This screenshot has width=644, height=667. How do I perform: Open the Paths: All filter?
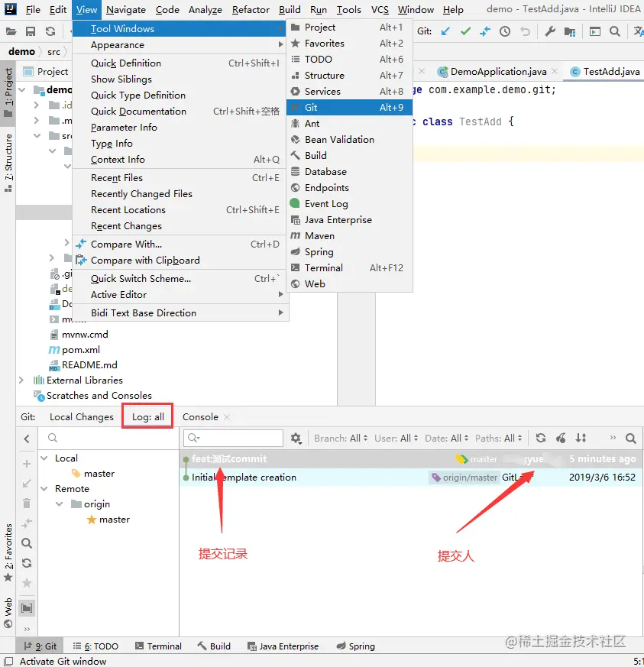point(499,438)
